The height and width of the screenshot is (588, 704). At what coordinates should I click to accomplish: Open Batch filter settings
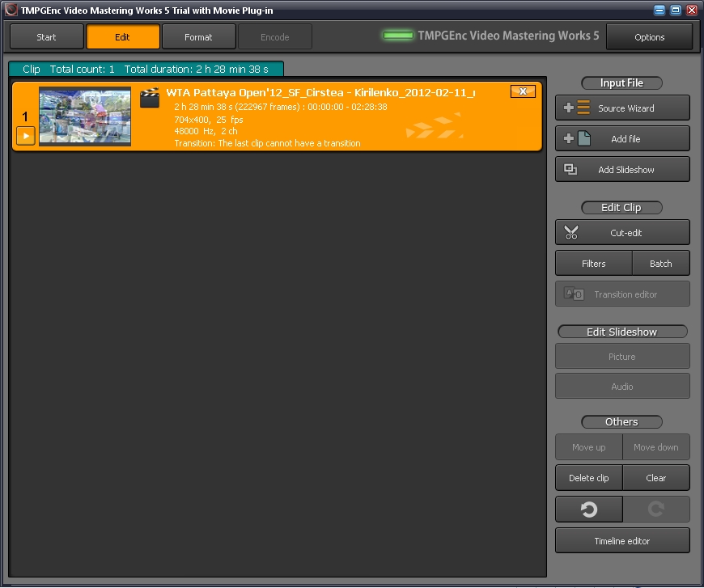(x=661, y=264)
